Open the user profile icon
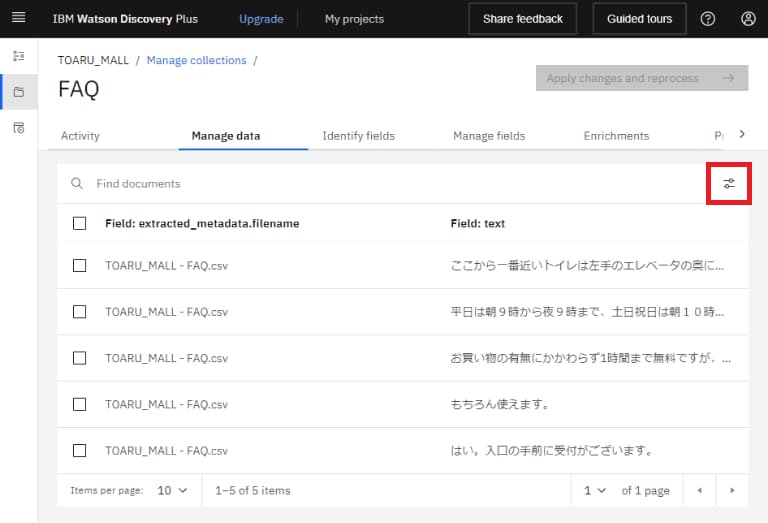The height and width of the screenshot is (523, 768). pyautogui.click(x=748, y=18)
